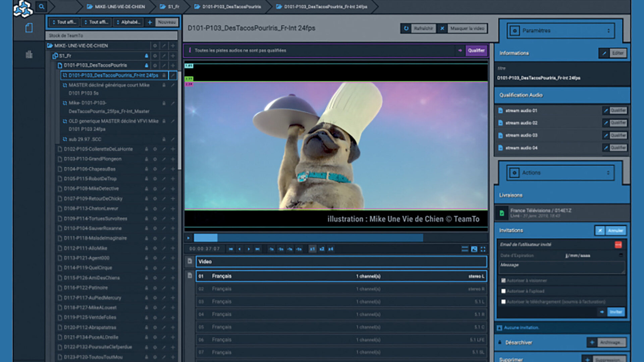Screen dimensions: 644x362
Task: Jump to the start of the video
Action: tap(230, 249)
